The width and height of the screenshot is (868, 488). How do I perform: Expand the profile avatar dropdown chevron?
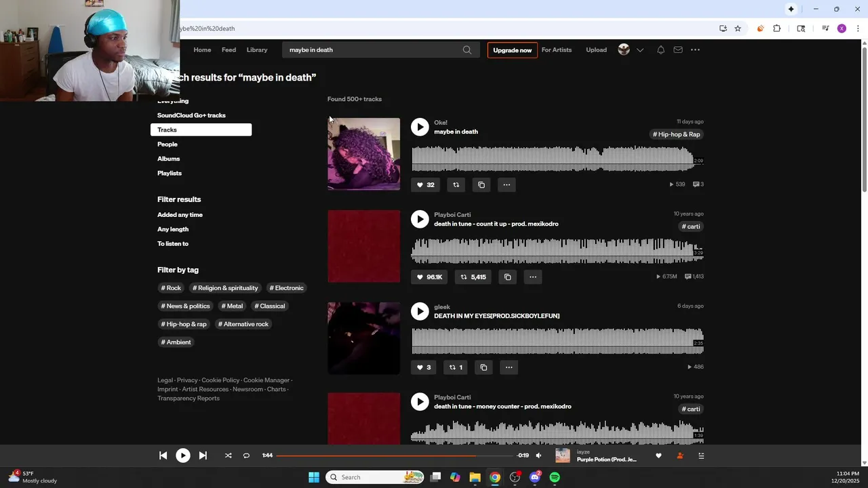tap(640, 50)
